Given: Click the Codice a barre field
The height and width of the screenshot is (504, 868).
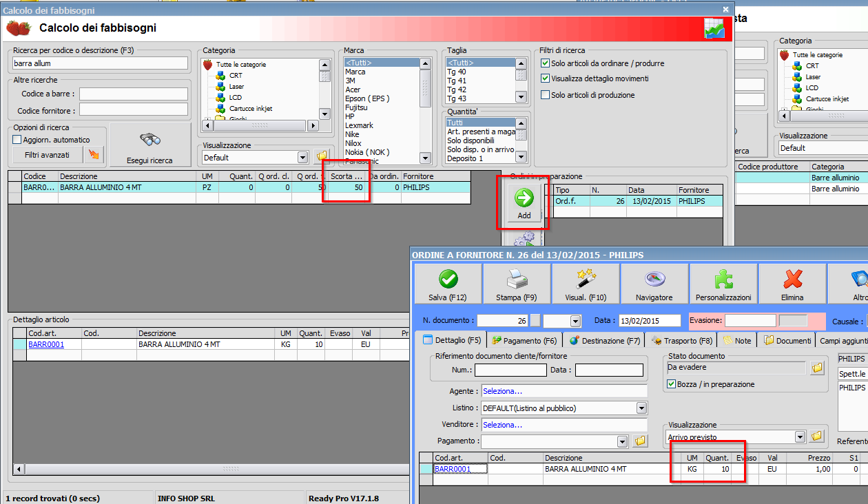Looking at the screenshot, I should 134,94.
